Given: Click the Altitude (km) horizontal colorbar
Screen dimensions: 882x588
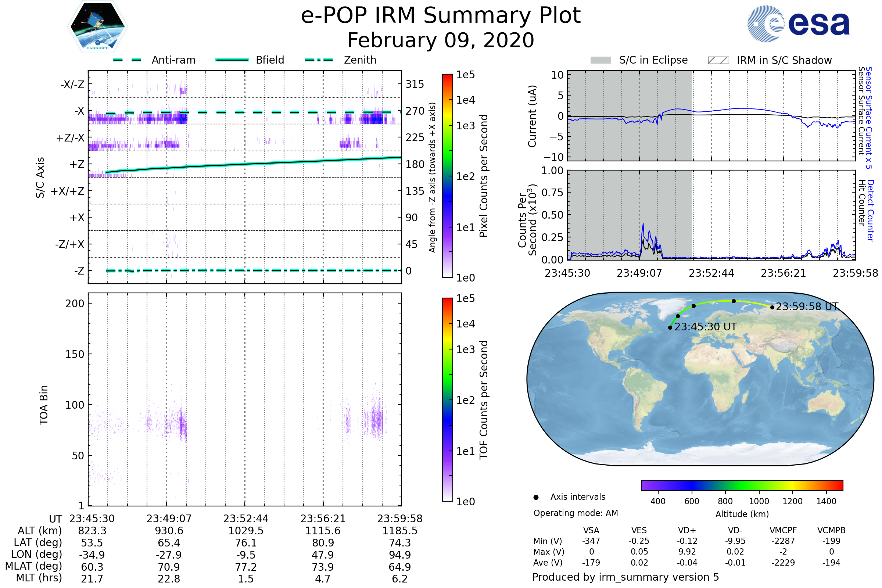Looking at the screenshot, I should (x=742, y=485).
